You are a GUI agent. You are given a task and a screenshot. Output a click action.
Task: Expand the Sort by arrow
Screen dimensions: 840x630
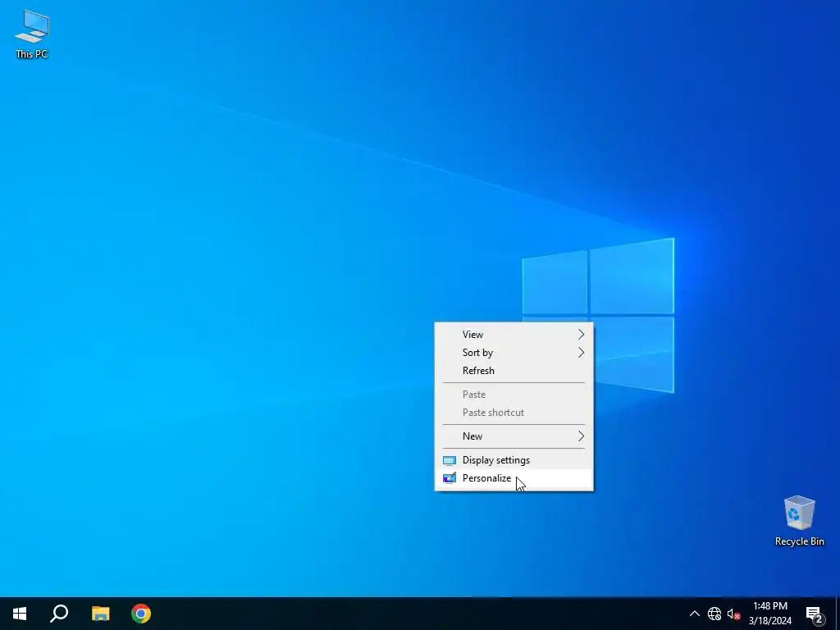pos(582,353)
